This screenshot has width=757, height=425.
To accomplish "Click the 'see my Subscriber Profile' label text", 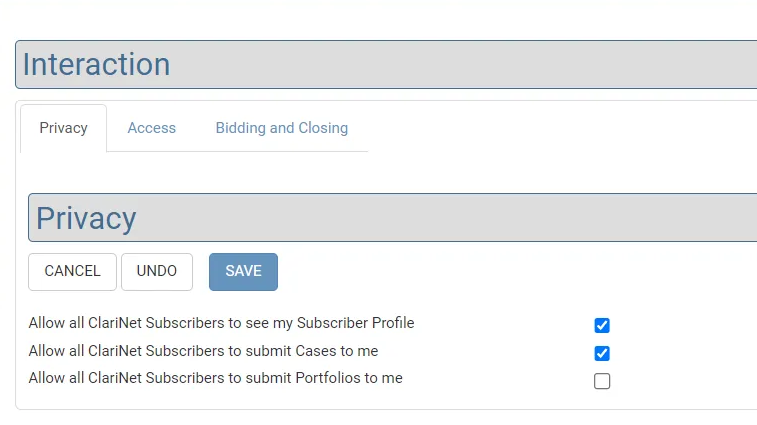I will click(221, 323).
